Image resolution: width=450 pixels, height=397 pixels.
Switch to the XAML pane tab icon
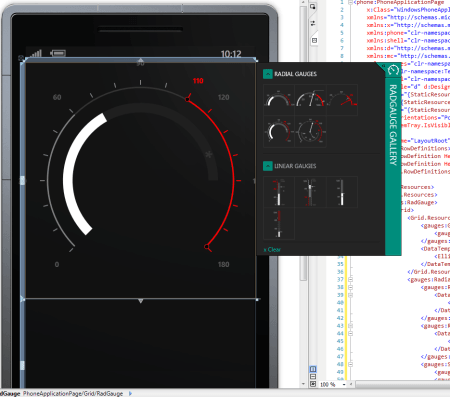pyautogui.click(x=314, y=40)
